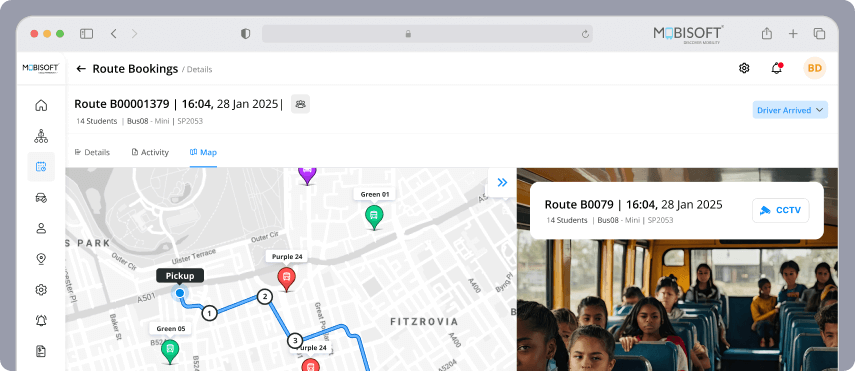The image size is (855, 371).
Task: Open the Driver Arrived status dropdown
Action: (790, 110)
